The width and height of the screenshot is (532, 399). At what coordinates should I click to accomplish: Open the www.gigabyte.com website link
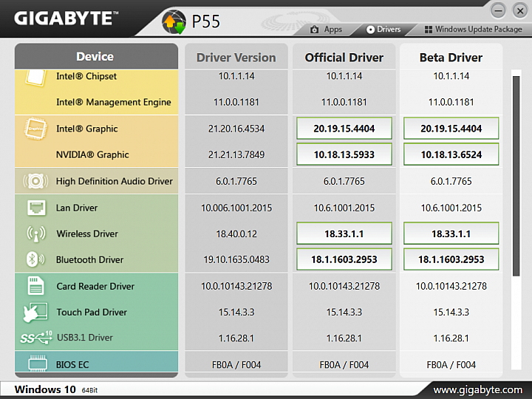(x=477, y=389)
